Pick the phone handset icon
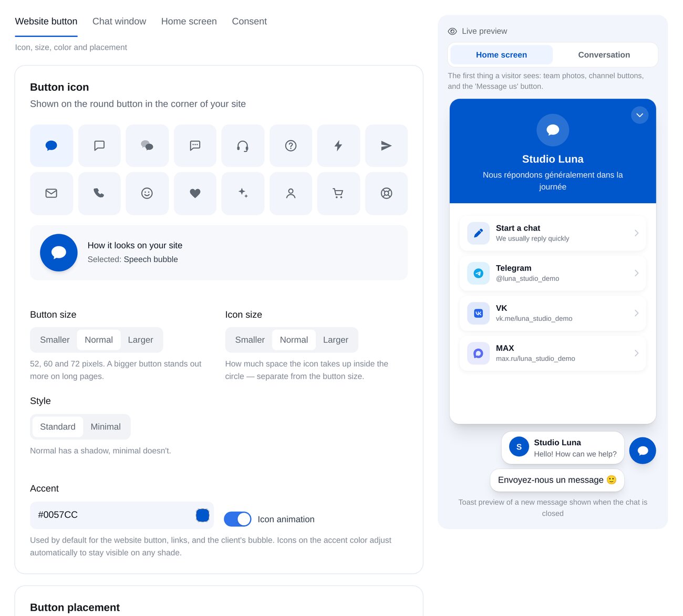Screen dimensions: 683x616 (x=99, y=193)
